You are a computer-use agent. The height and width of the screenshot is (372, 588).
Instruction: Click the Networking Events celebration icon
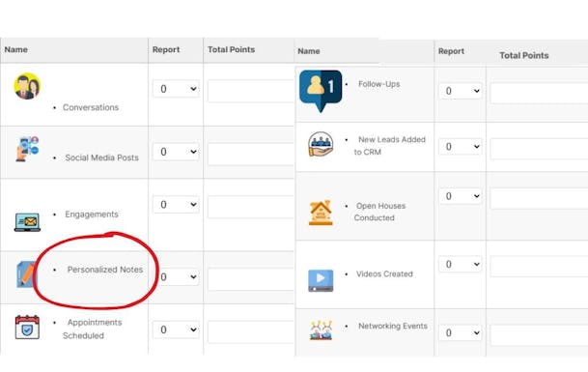pyautogui.click(x=321, y=330)
